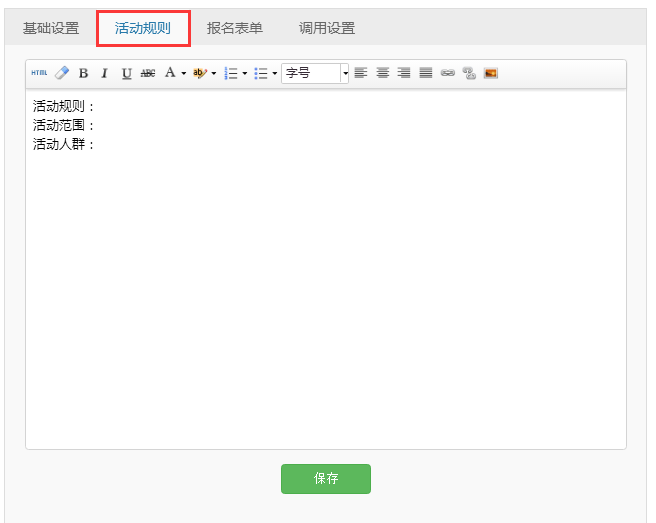Open the 基础设置 tab
The height and width of the screenshot is (523, 656).
click(x=50, y=28)
